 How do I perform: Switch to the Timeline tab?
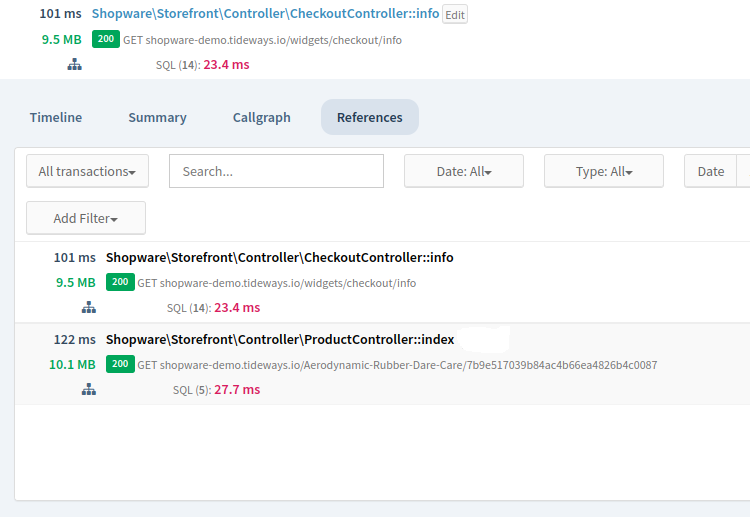click(56, 117)
